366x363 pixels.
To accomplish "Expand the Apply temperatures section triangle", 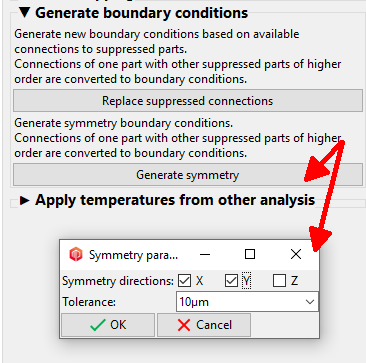I will point(25,200).
